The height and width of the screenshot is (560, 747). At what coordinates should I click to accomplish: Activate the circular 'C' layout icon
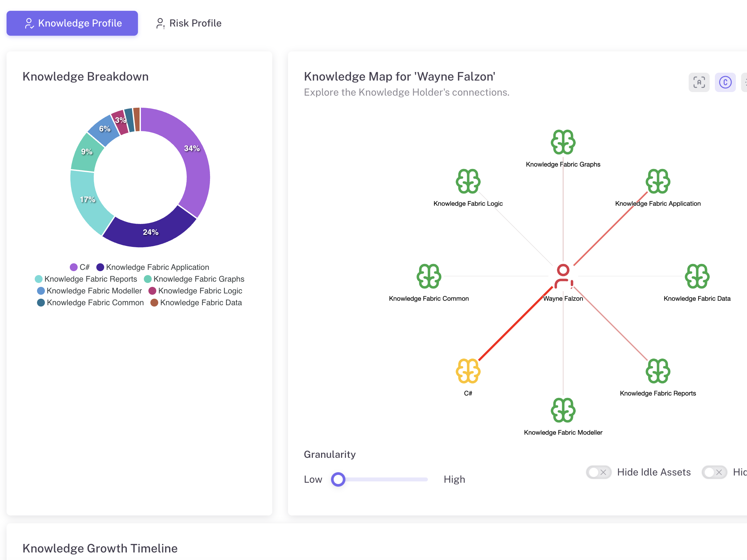coord(725,82)
